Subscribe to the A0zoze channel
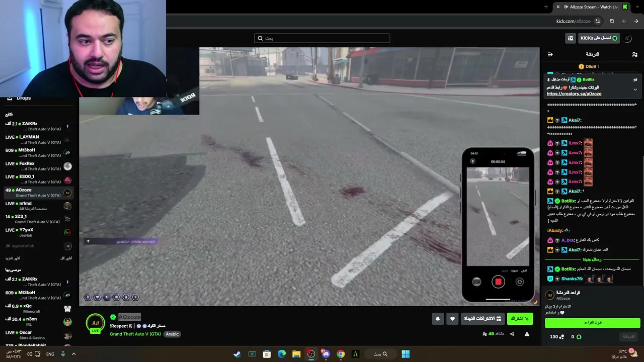This screenshot has height=362, width=644. tap(520, 319)
